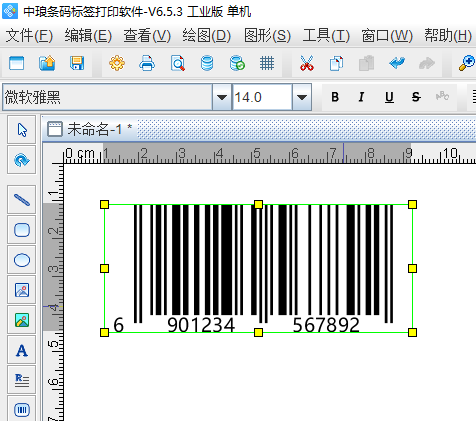Choose the line drawing tool
This screenshot has width=476, height=421.
click(x=22, y=200)
